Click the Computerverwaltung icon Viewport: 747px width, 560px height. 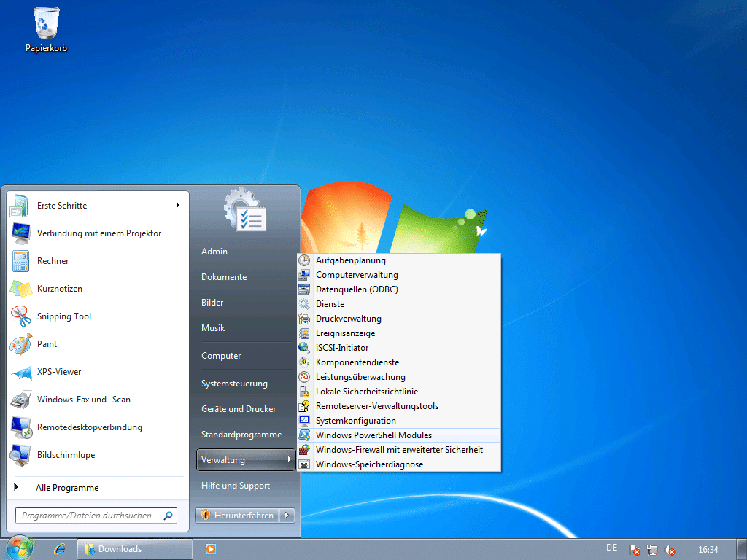(304, 275)
